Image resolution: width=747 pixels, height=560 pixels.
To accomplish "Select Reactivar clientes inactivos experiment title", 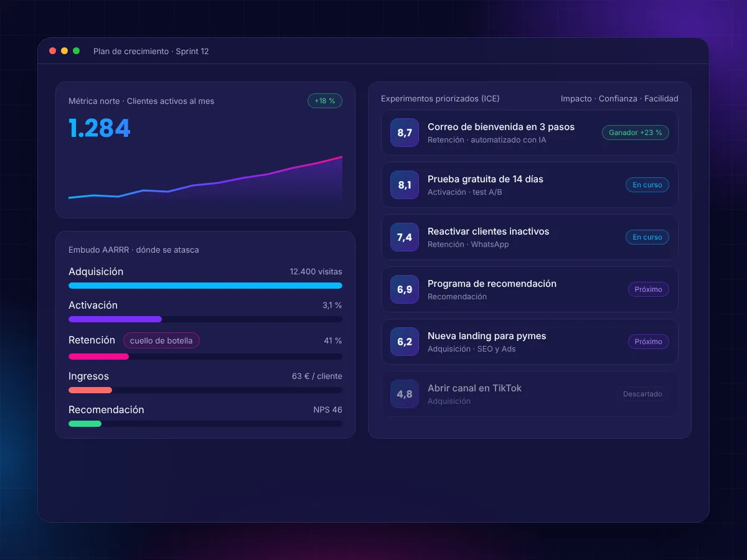I will point(489,231).
